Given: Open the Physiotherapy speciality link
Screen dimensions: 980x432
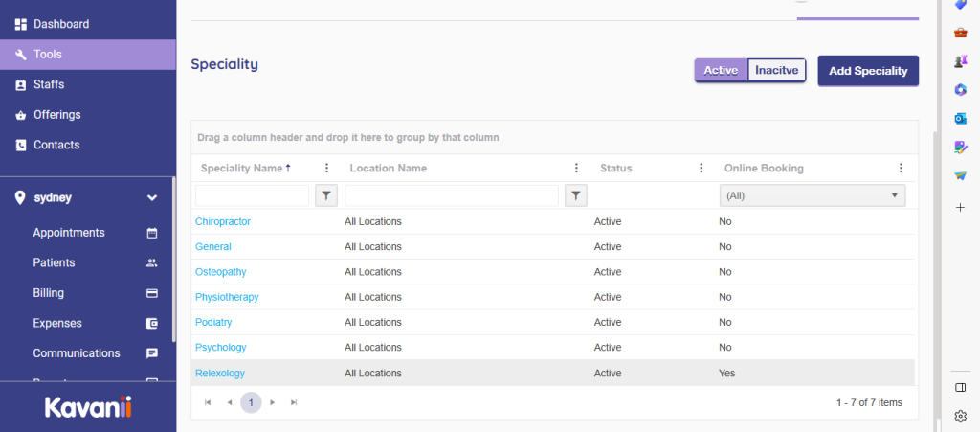Looking at the screenshot, I should [x=227, y=297].
